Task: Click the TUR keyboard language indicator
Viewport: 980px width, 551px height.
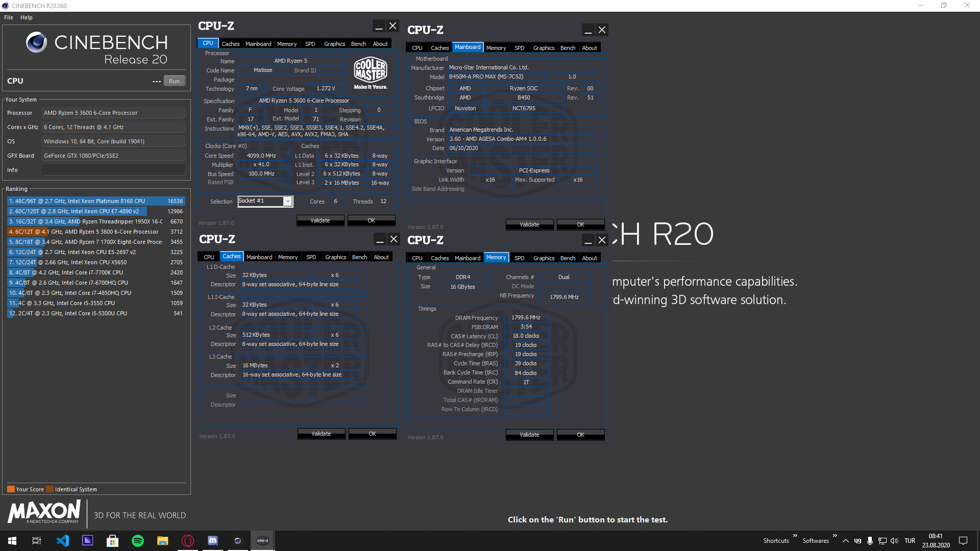Action: pos(910,541)
